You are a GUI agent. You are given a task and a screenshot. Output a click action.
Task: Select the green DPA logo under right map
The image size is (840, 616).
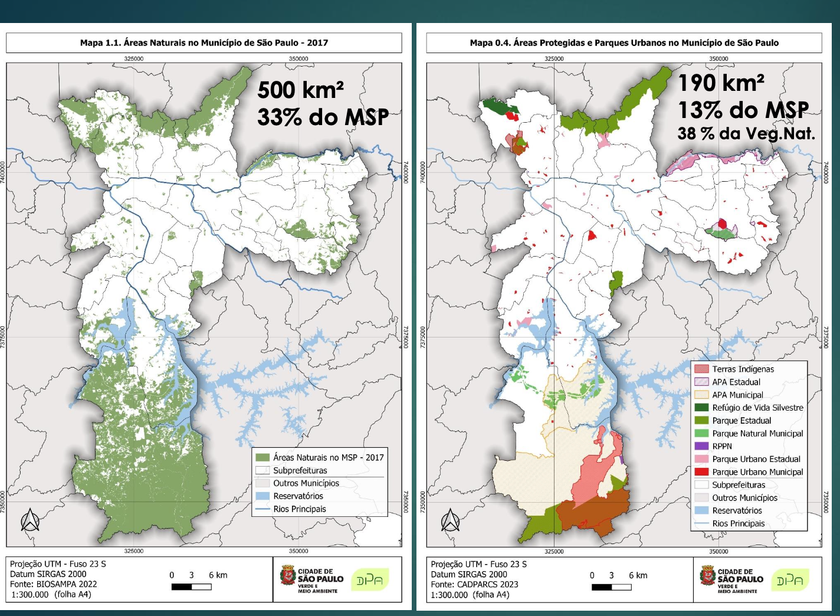789,581
